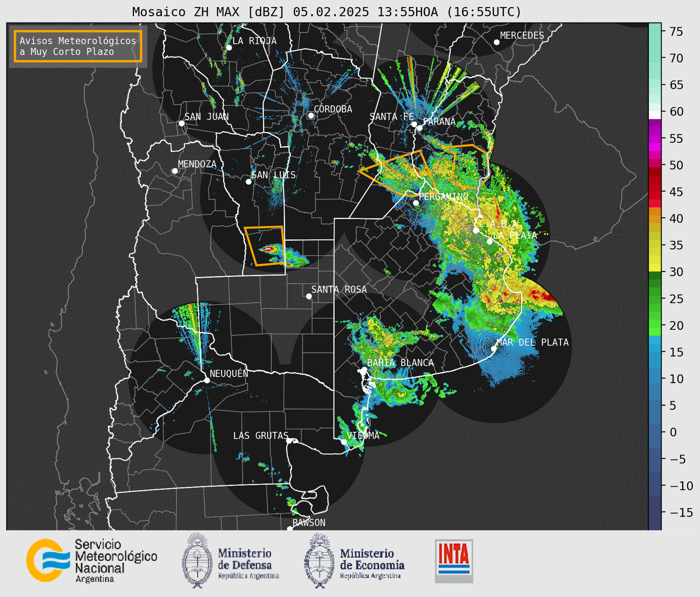Click the Servicio Meteorológico Nacional logo

pyautogui.click(x=91, y=560)
